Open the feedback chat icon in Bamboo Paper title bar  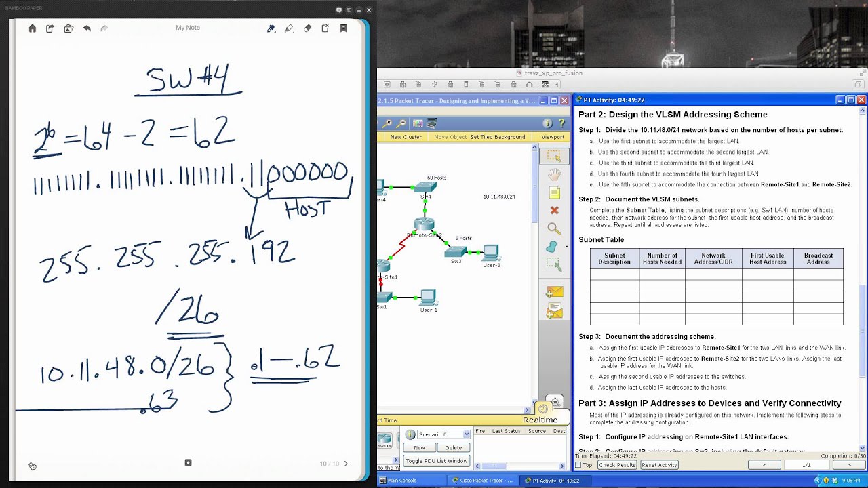tap(339, 9)
